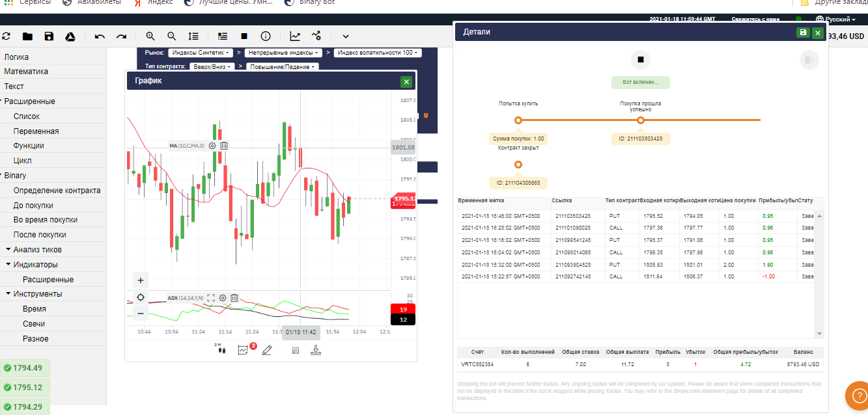Open a saved strategy via folder icon
This screenshot has height=415, width=868.
pos(27,36)
